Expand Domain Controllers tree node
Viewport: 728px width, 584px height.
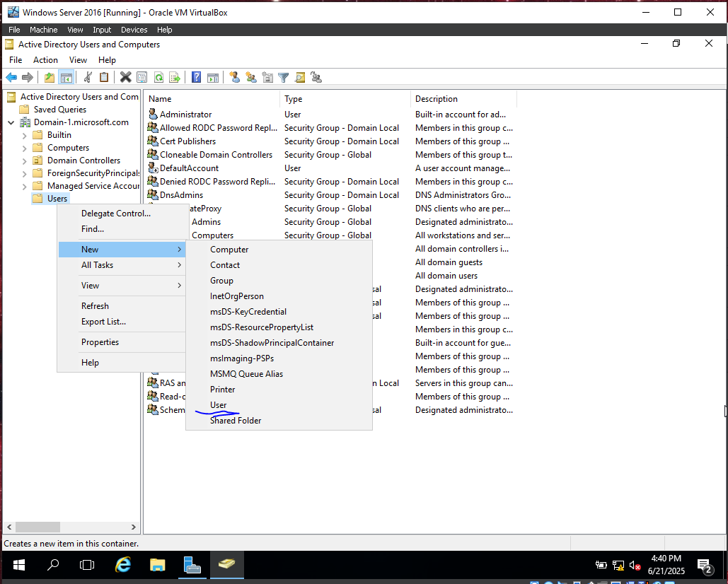point(25,161)
